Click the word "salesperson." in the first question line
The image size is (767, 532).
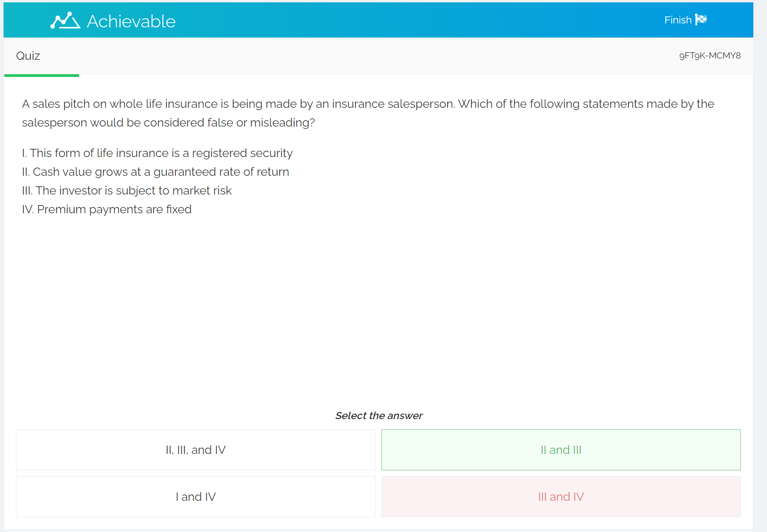coord(421,104)
